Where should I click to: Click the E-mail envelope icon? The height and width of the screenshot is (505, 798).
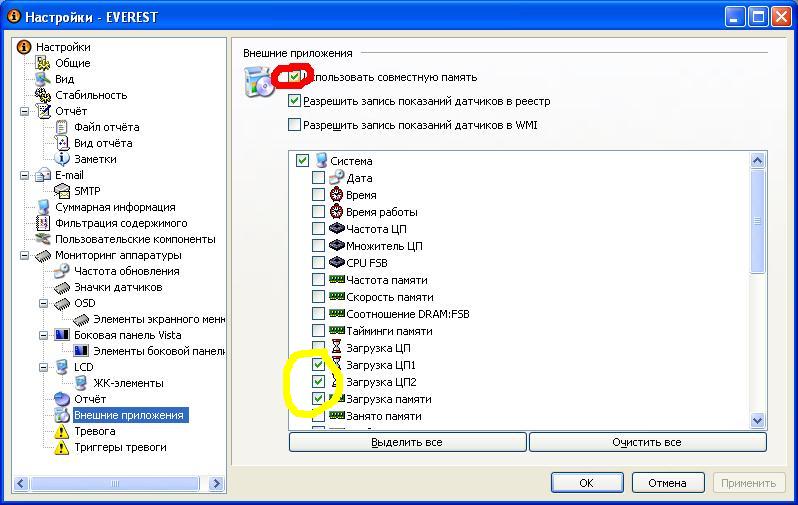44,175
